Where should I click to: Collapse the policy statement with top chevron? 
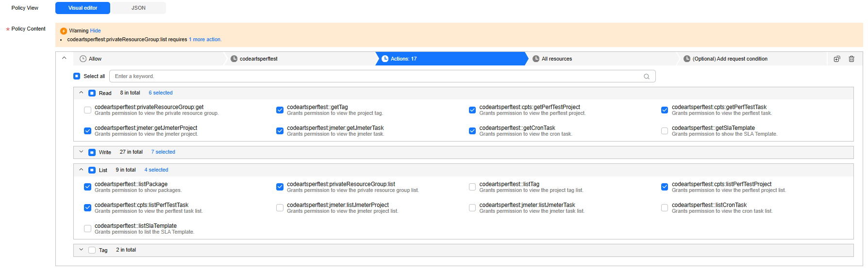click(64, 58)
